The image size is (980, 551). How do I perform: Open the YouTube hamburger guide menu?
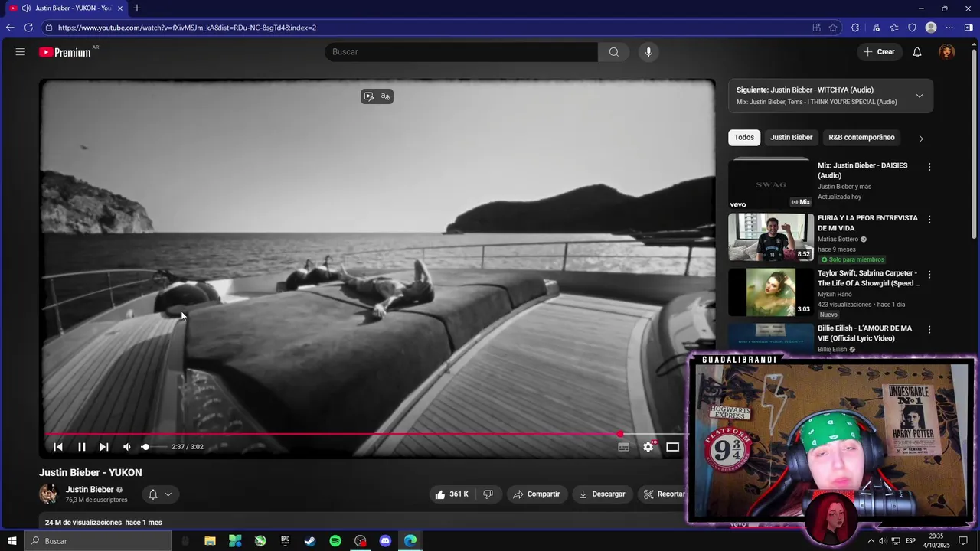20,52
